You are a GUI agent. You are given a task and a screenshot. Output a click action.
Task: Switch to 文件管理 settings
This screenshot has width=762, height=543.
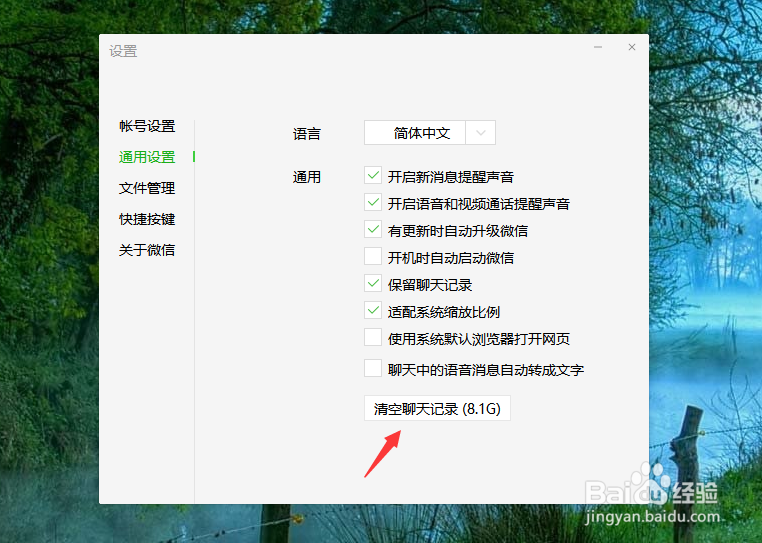click(147, 188)
